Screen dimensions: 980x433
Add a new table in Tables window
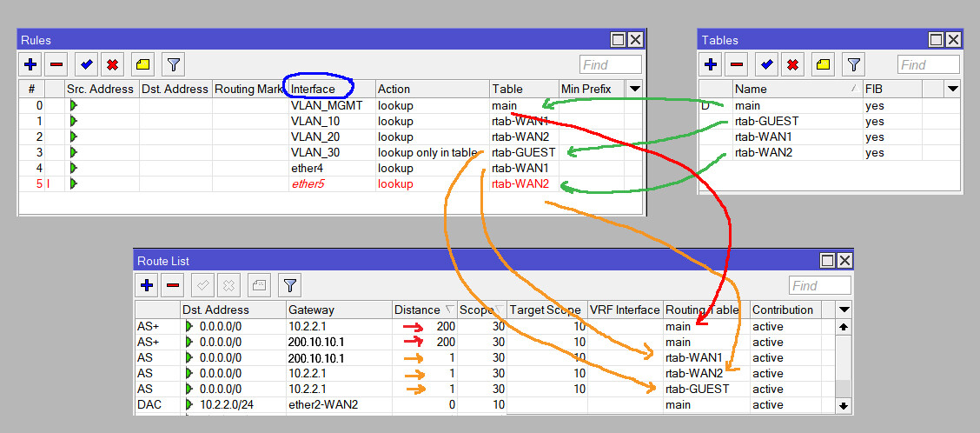click(711, 64)
